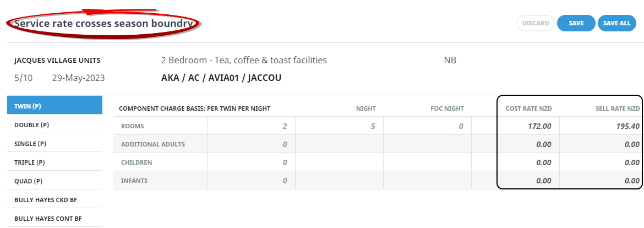Edit the Additional Adults quantity field
This screenshot has width=644, height=228.
251,144
